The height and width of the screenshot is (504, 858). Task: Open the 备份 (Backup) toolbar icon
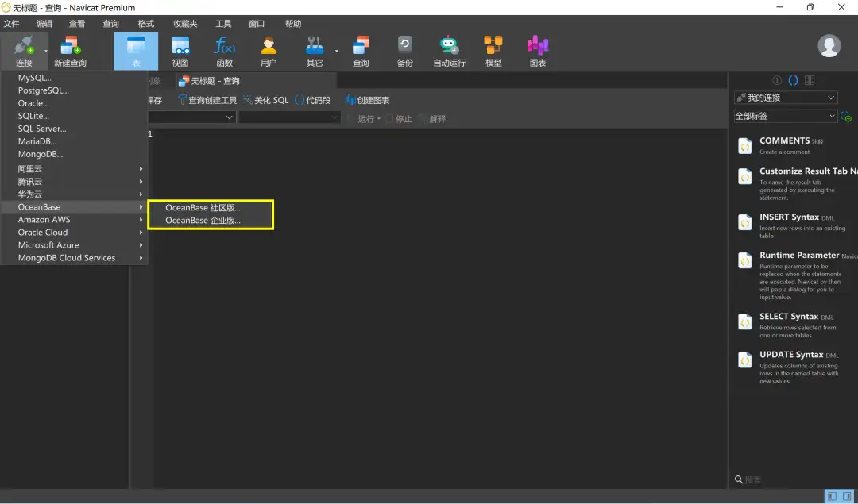pyautogui.click(x=405, y=44)
